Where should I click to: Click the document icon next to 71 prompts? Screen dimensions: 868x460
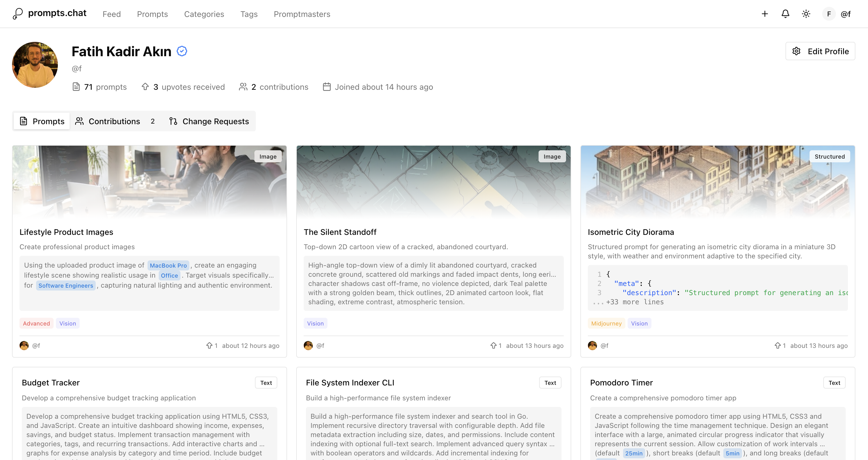(x=77, y=86)
